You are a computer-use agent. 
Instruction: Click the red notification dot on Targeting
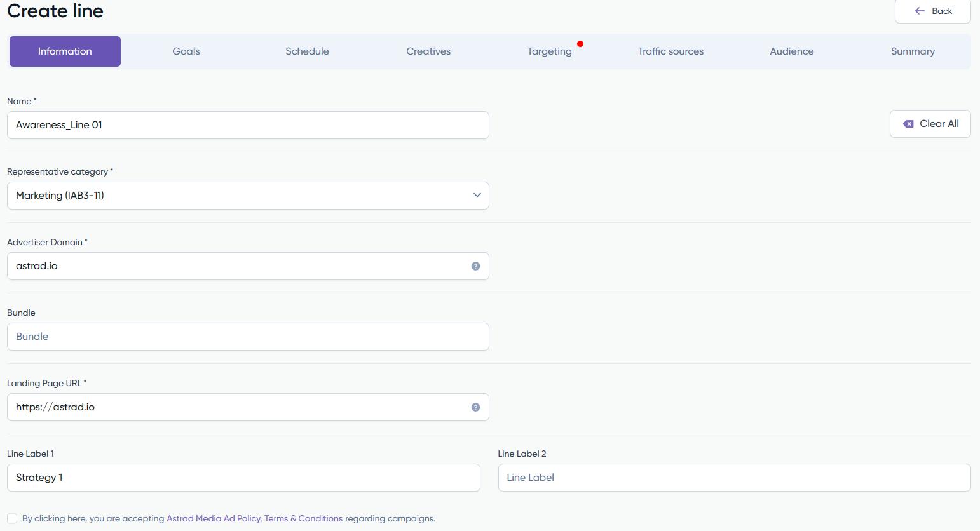click(x=580, y=44)
